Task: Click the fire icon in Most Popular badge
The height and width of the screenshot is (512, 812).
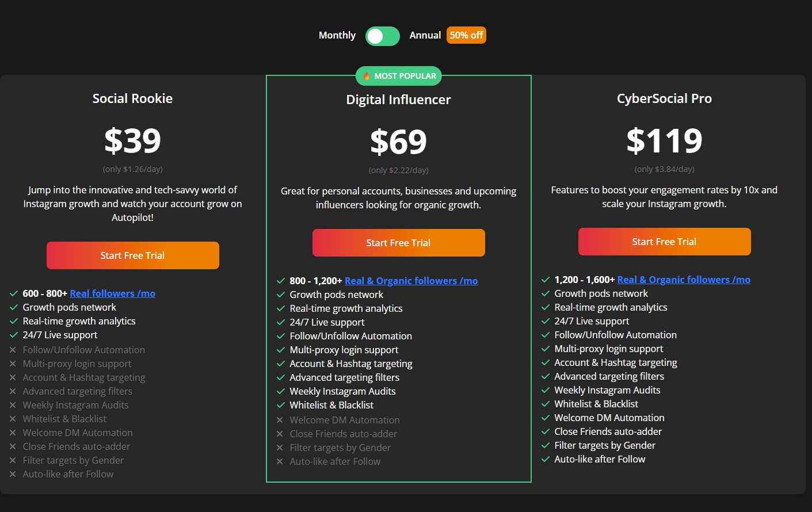Action: pyautogui.click(x=367, y=76)
